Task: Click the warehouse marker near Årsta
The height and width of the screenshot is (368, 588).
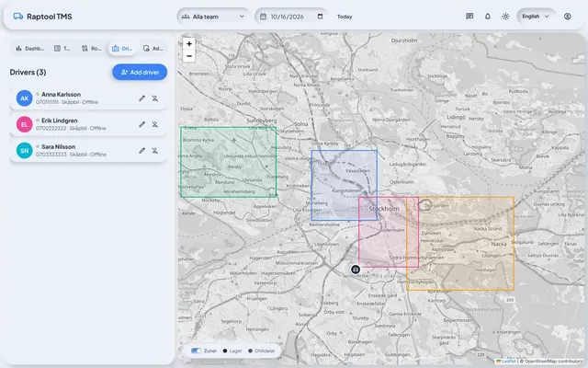Action: coord(356,270)
